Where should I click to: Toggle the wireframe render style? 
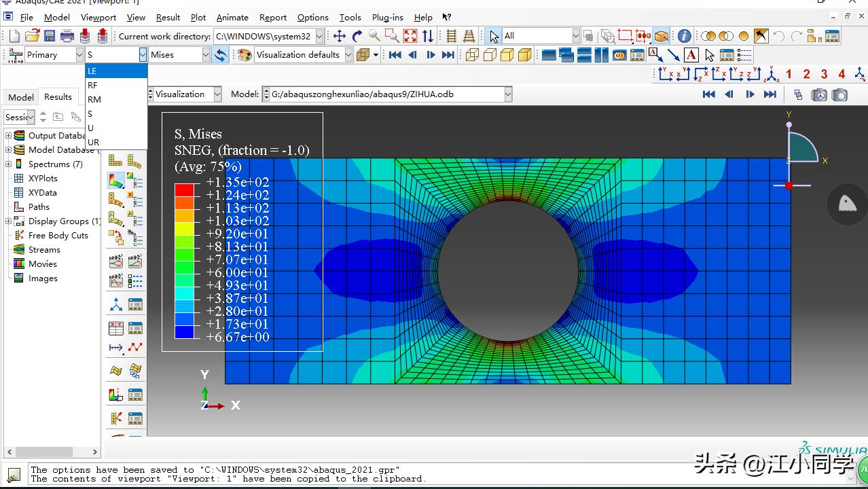472,55
